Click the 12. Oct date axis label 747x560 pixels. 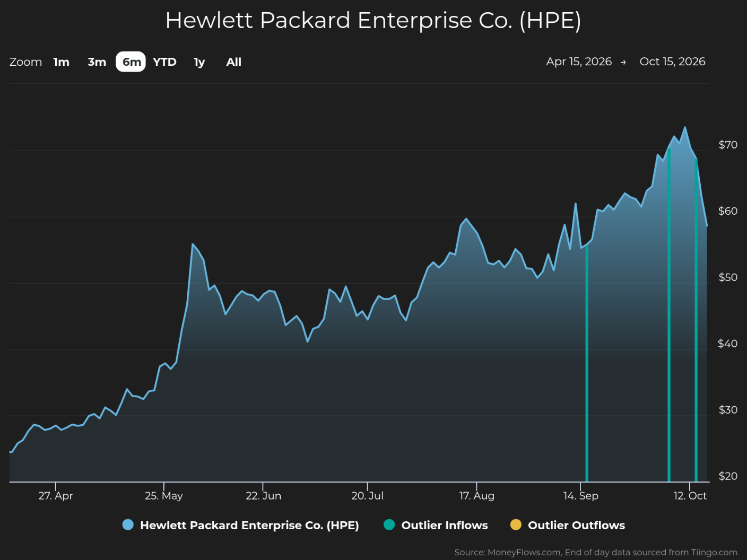[690, 496]
